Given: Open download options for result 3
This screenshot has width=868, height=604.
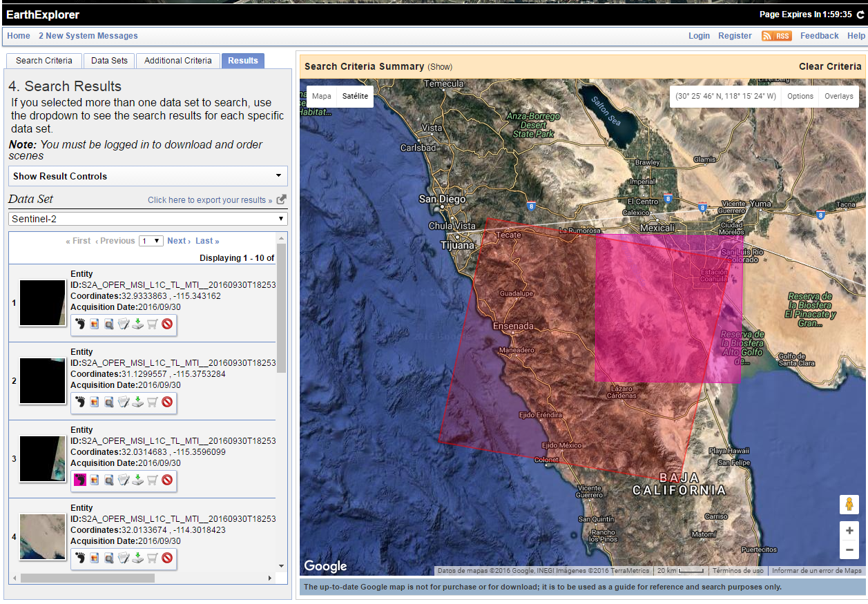Looking at the screenshot, I should 138,480.
